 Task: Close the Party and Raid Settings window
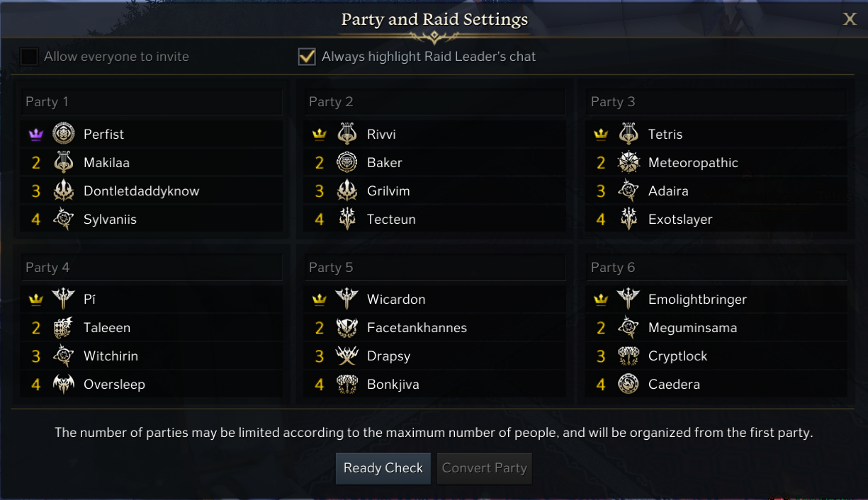850,19
